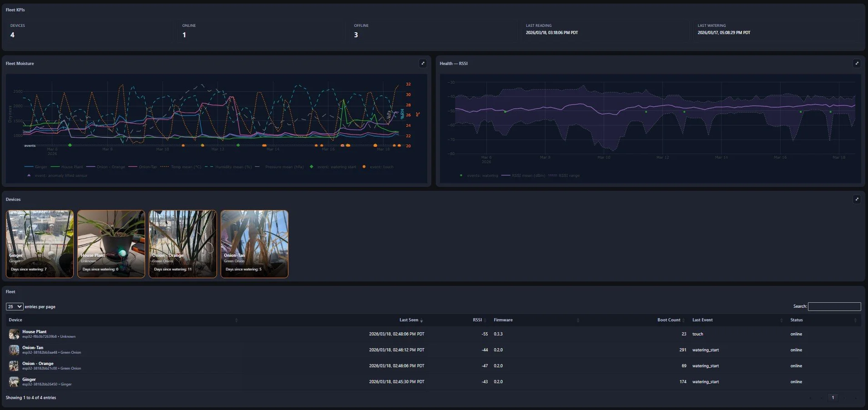Expand the Health — RSSI panel
Screen dimensions: 868x410
(x=857, y=63)
